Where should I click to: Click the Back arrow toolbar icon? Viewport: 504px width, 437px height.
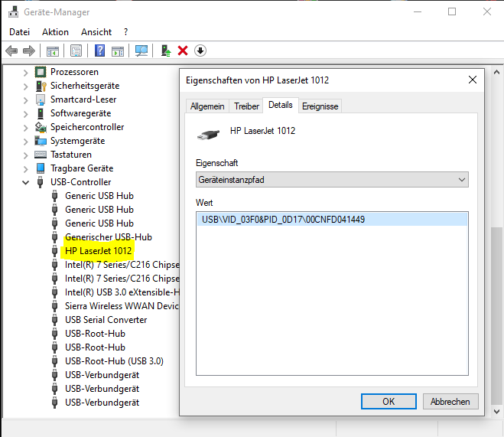click(x=11, y=51)
